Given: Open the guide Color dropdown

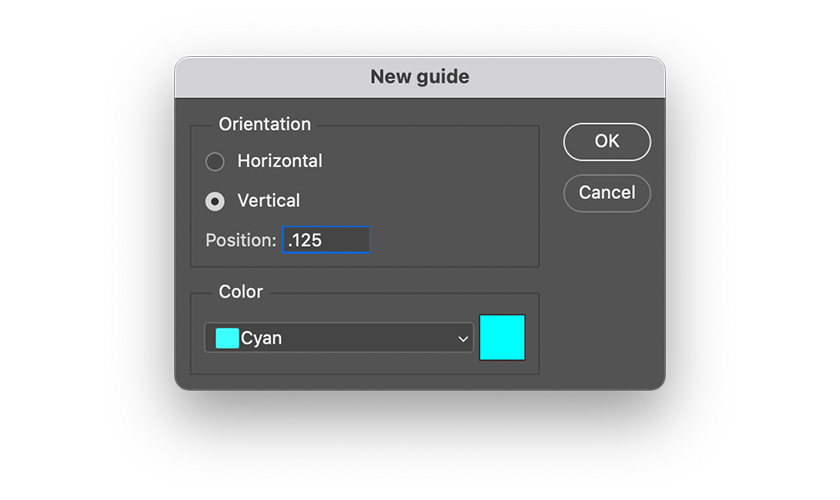Looking at the screenshot, I should [339, 338].
